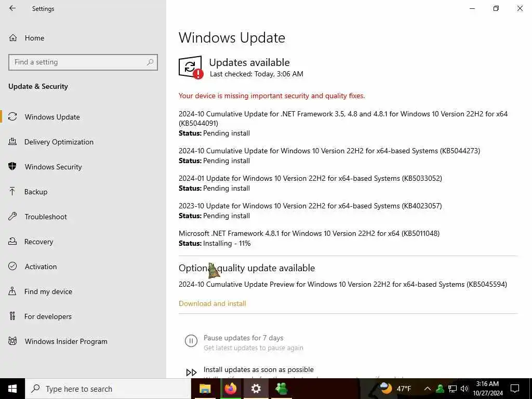Click the Troubleshoot wrench icon
This screenshot has height=399, width=532.
[x=12, y=216]
